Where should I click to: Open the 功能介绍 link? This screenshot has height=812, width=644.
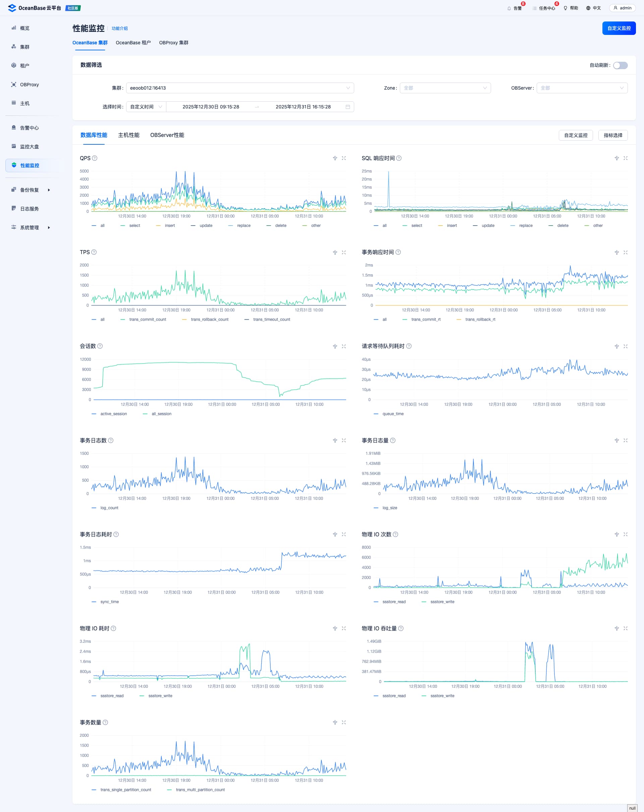tap(120, 29)
